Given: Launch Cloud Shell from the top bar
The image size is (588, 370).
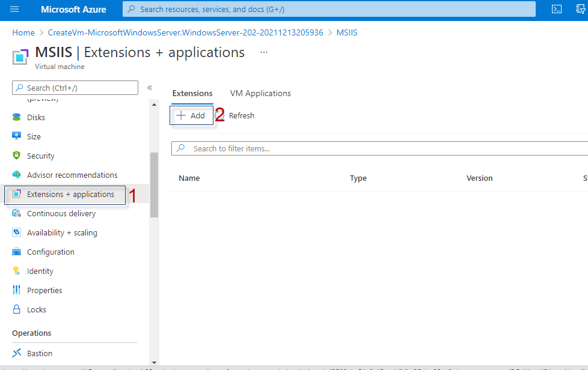Looking at the screenshot, I should [557, 9].
